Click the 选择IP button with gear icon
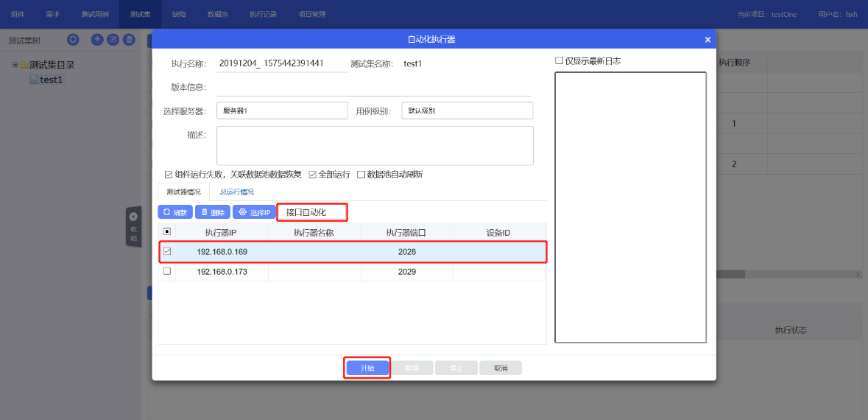This screenshot has width=868, height=420. coord(254,212)
